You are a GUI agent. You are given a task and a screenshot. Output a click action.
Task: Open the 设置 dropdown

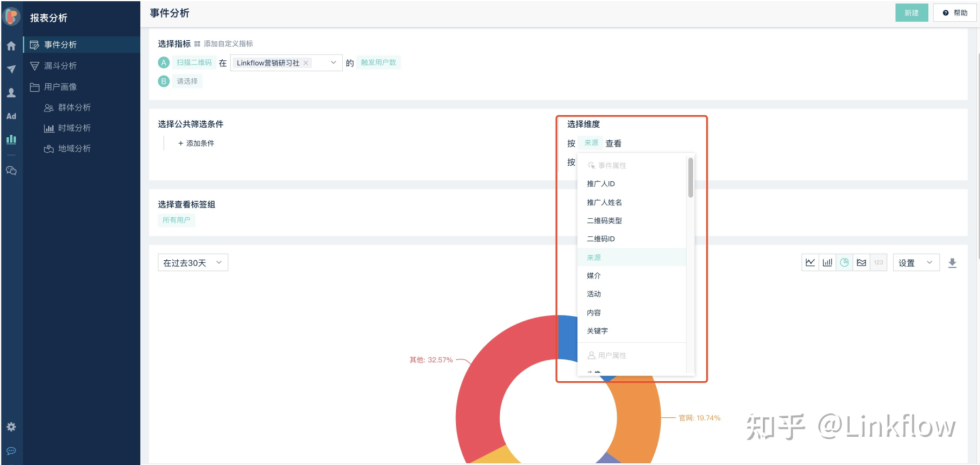click(916, 262)
